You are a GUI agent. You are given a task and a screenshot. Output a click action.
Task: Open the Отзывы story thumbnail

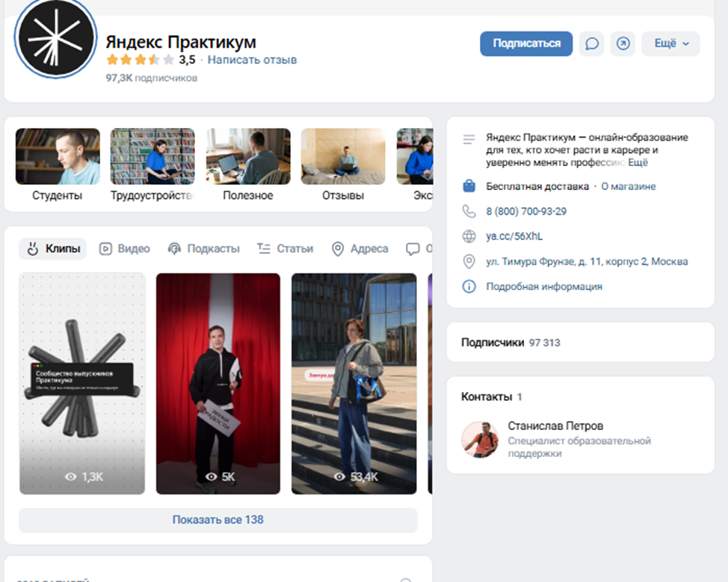tap(343, 156)
